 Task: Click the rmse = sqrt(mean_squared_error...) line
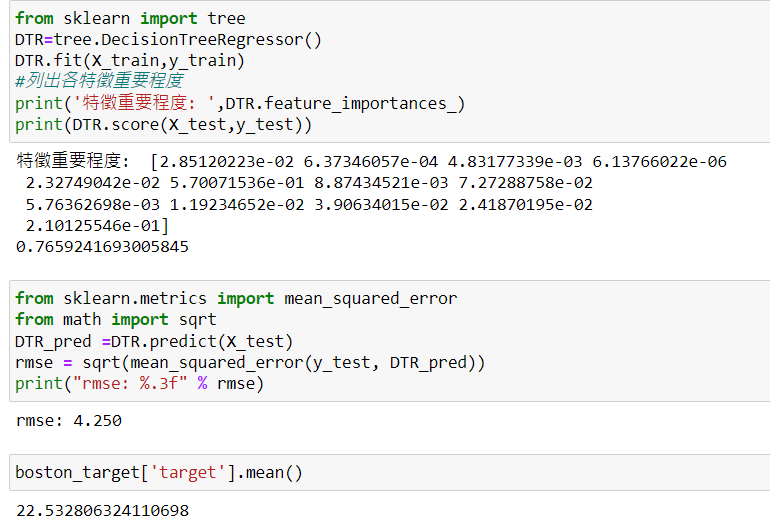point(250,362)
